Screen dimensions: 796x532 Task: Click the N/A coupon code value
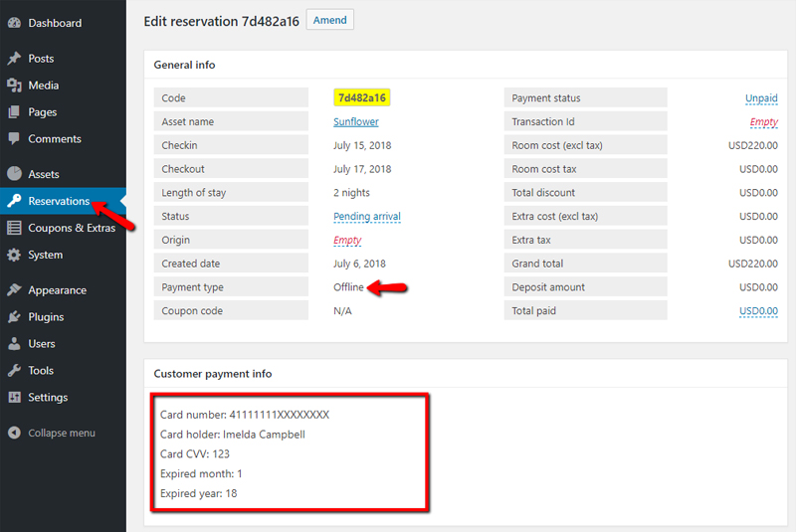(x=342, y=311)
